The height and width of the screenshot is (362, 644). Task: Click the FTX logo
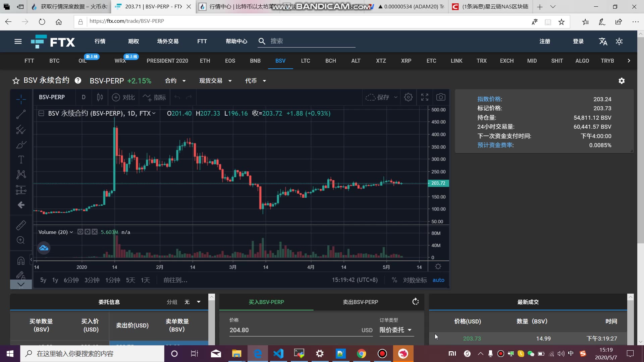(x=53, y=42)
